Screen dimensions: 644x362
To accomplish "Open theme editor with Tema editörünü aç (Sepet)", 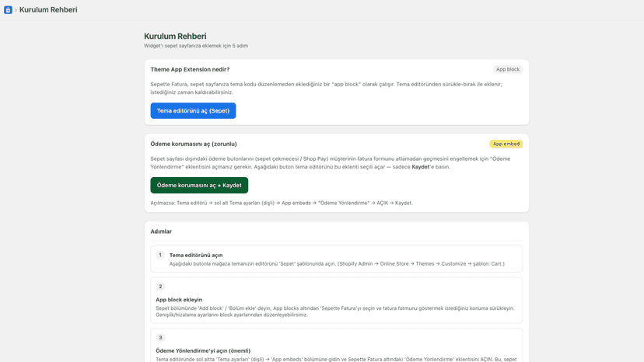I will pyautogui.click(x=193, y=111).
